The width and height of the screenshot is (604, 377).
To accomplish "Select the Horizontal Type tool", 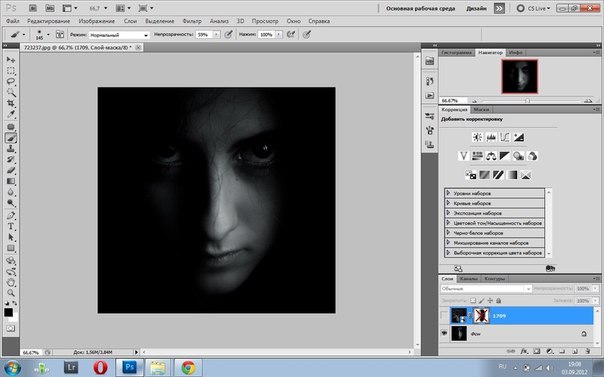I will (x=11, y=226).
